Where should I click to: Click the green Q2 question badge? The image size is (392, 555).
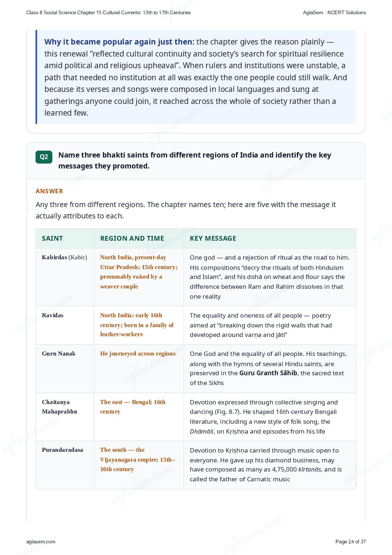(x=44, y=157)
